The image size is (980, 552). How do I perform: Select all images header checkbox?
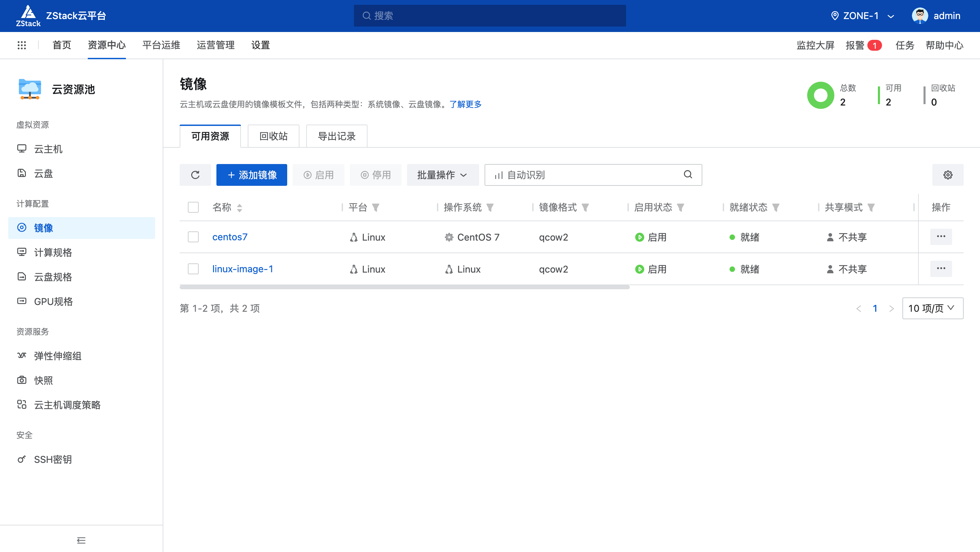pos(193,207)
